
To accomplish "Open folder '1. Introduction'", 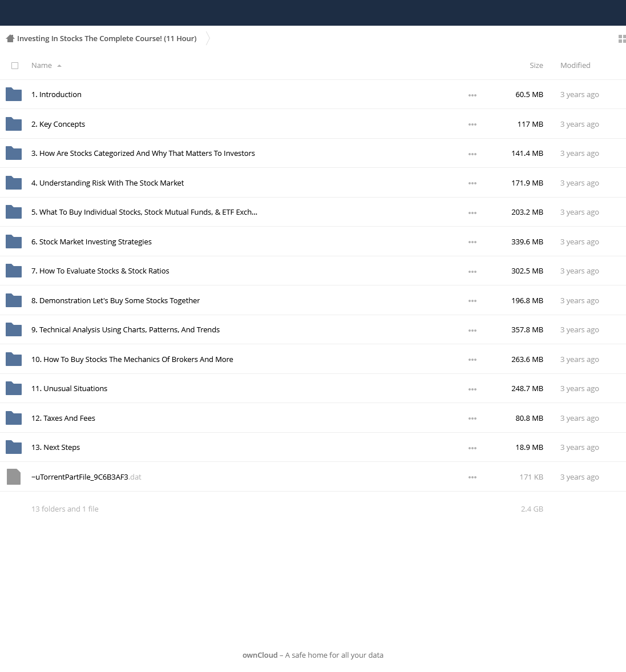I will [x=56, y=94].
